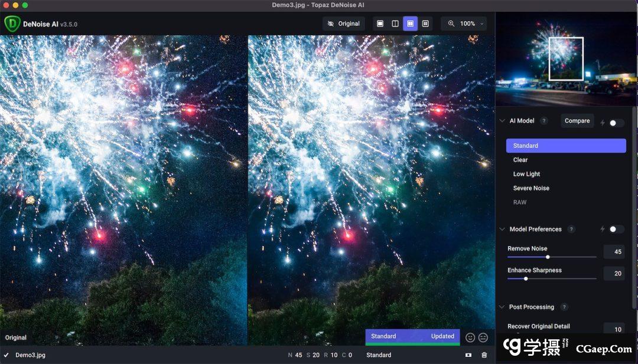The height and width of the screenshot is (364, 638).
Task: Enable the Model Preferences auto toggle
Action: (616, 229)
